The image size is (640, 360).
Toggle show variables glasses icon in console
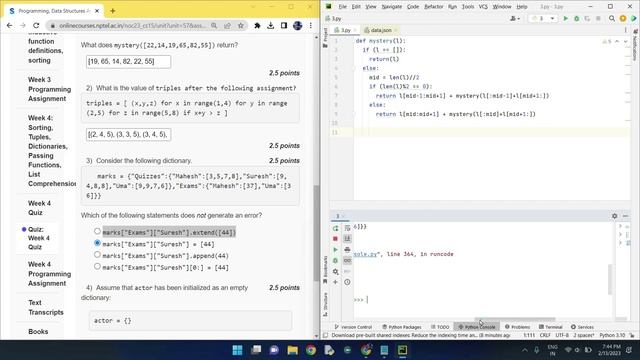(x=347, y=260)
